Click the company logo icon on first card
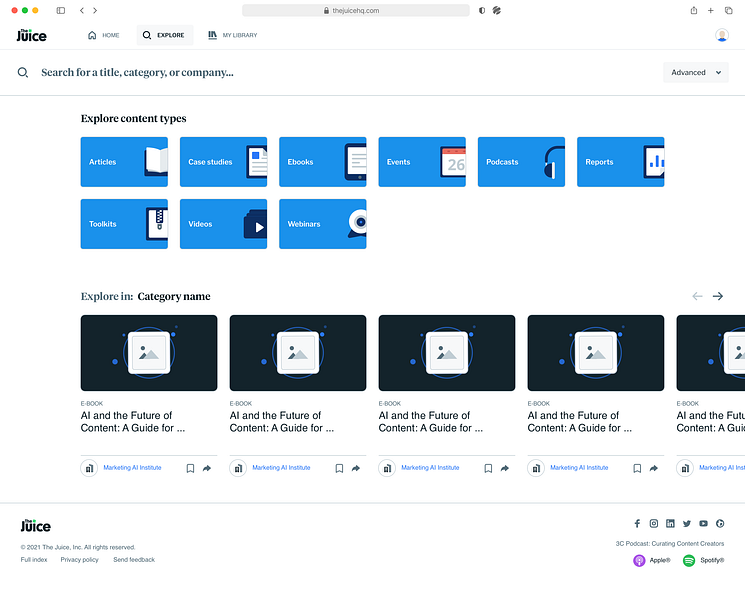Screen dimensions: 745x600 pyautogui.click(x=89, y=468)
